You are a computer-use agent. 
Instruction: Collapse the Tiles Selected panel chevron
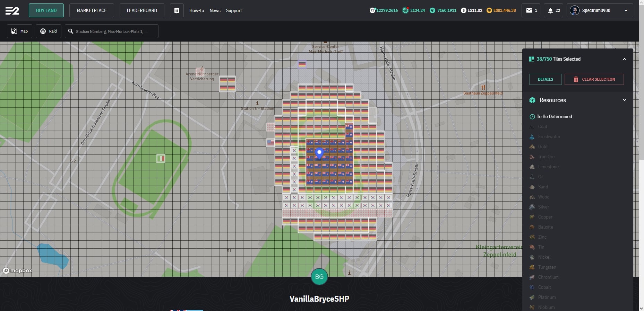(625, 59)
